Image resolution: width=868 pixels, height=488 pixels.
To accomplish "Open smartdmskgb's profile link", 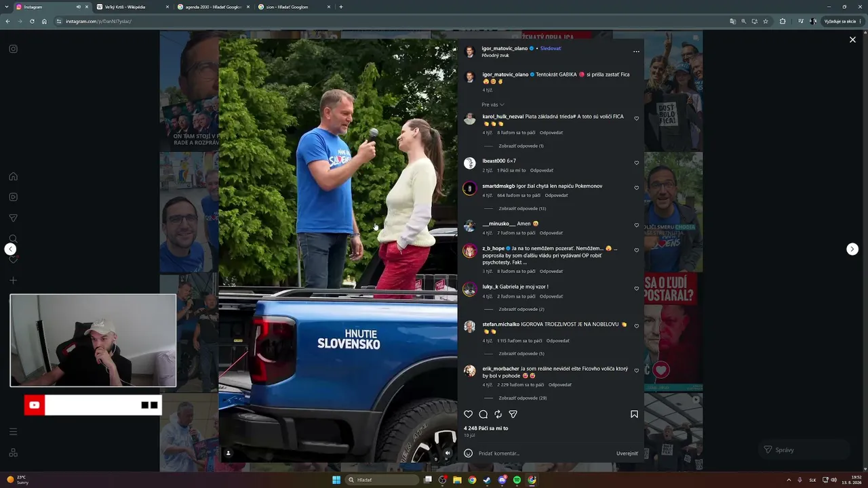I will (x=498, y=186).
